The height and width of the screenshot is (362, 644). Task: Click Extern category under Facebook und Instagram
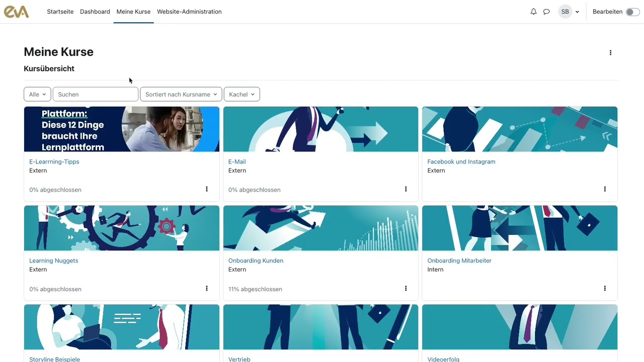tap(436, 170)
